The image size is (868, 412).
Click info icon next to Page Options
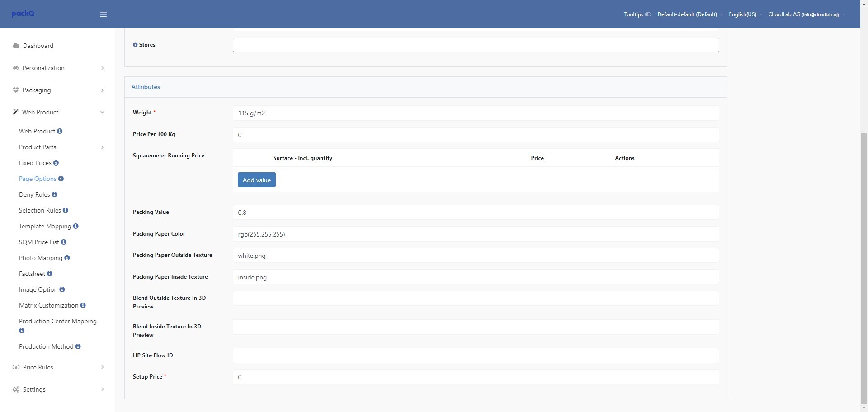61,179
